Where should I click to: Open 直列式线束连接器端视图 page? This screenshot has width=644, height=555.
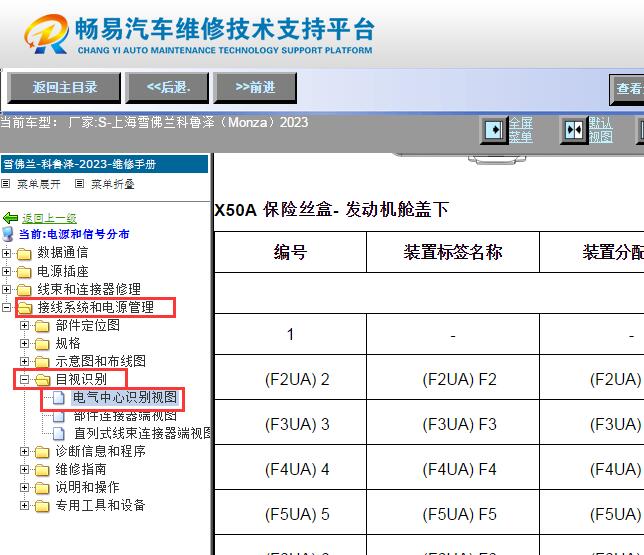pos(142,433)
